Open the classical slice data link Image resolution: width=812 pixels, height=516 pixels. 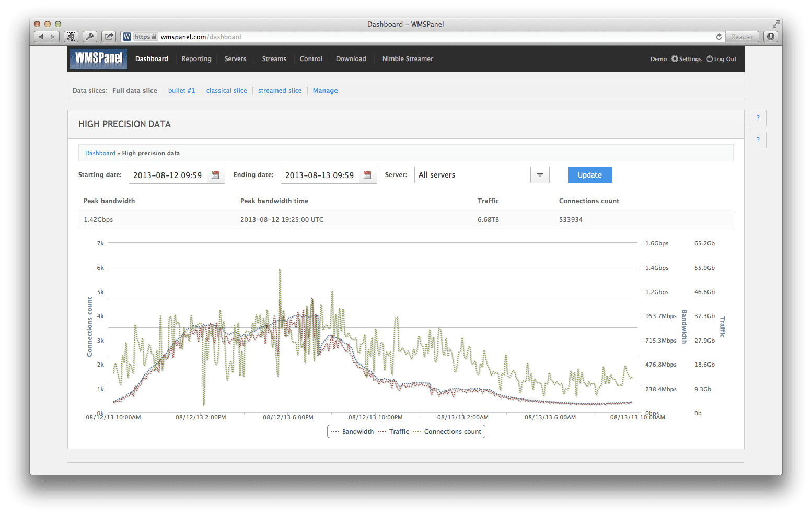pos(226,90)
